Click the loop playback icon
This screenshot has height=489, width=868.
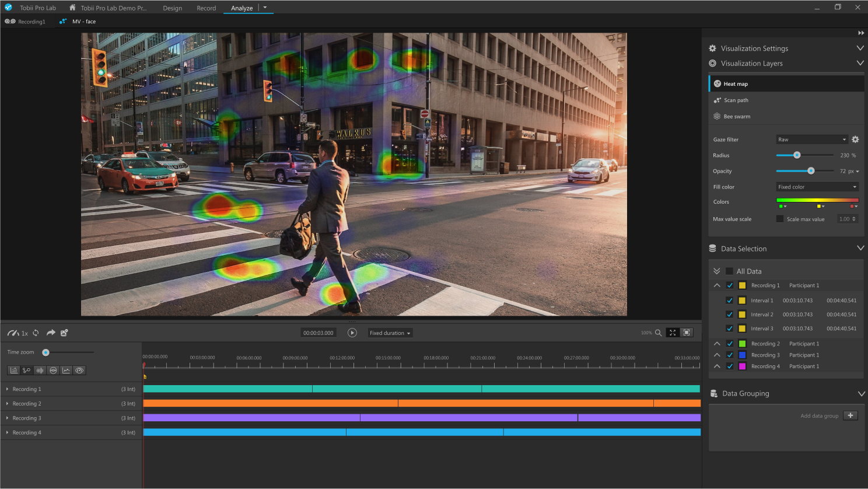pyautogui.click(x=36, y=333)
